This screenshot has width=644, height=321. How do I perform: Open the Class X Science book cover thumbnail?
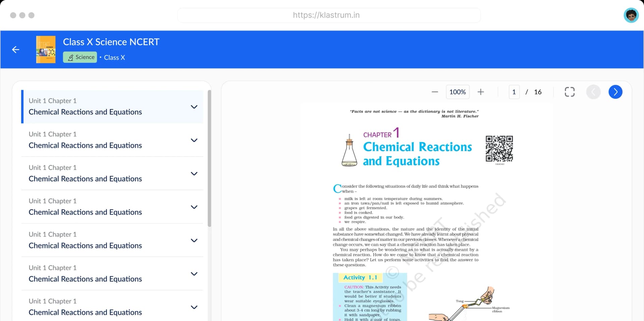point(46,49)
